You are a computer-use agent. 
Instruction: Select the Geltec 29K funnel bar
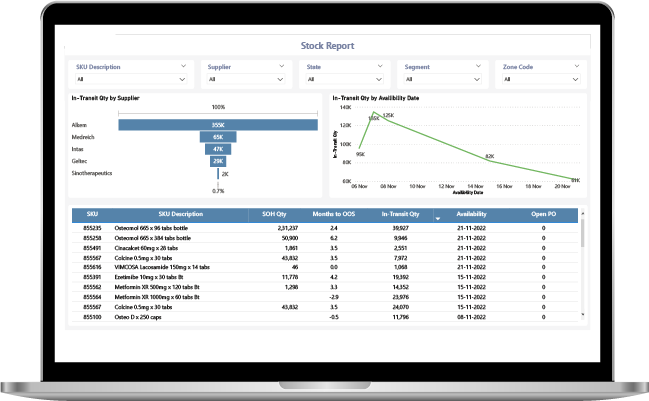tap(218, 161)
